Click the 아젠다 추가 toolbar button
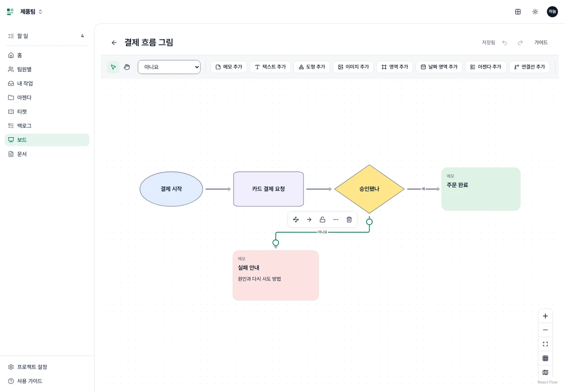 (x=486, y=67)
